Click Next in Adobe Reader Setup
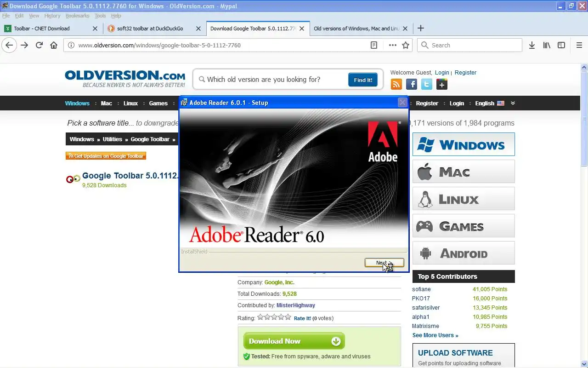Screen dimensions: 588x368 coord(384,263)
